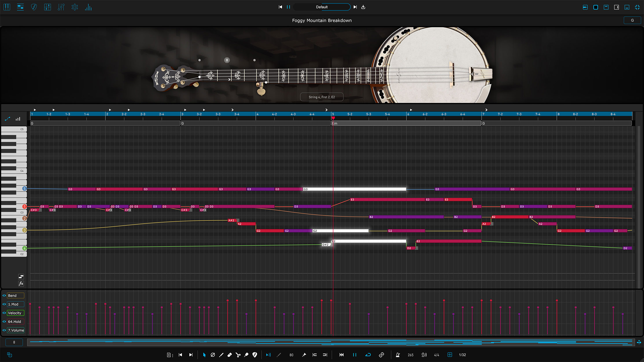This screenshot has height=362, width=644.
Task: Click the fx button beside piano roll
Action: click(21, 284)
